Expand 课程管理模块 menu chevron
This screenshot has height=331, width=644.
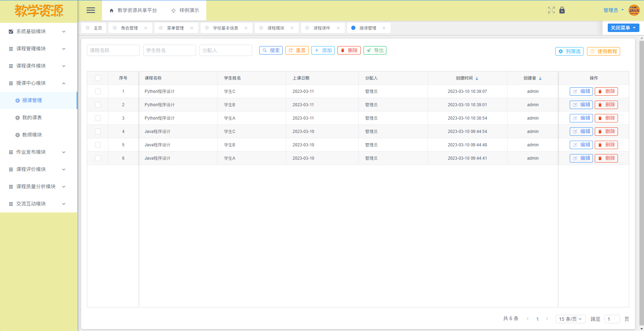coord(64,49)
